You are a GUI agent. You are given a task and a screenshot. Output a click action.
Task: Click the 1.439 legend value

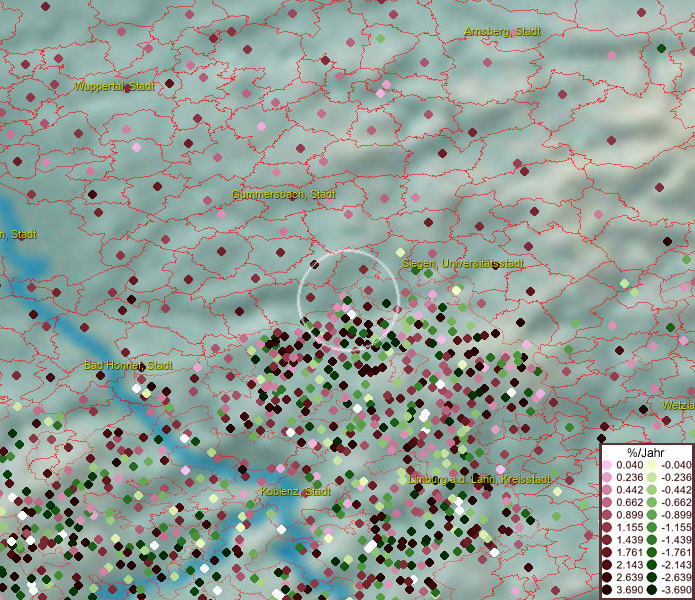(x=629, y=540)
